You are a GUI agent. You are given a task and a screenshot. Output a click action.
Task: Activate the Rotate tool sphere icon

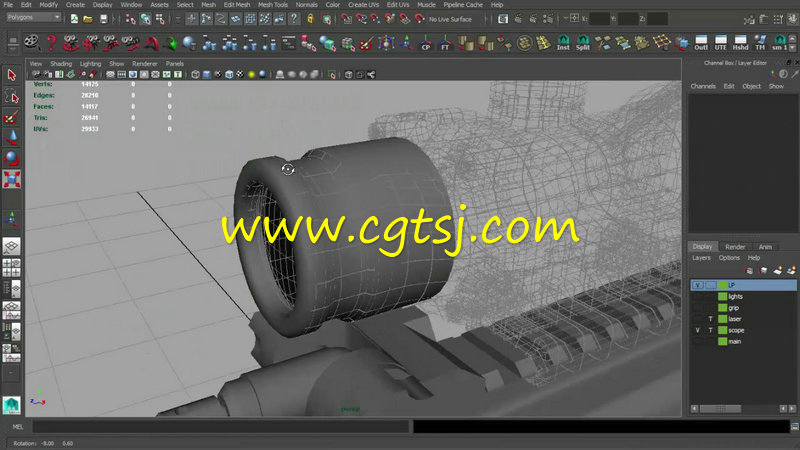(x=12, y=159)
